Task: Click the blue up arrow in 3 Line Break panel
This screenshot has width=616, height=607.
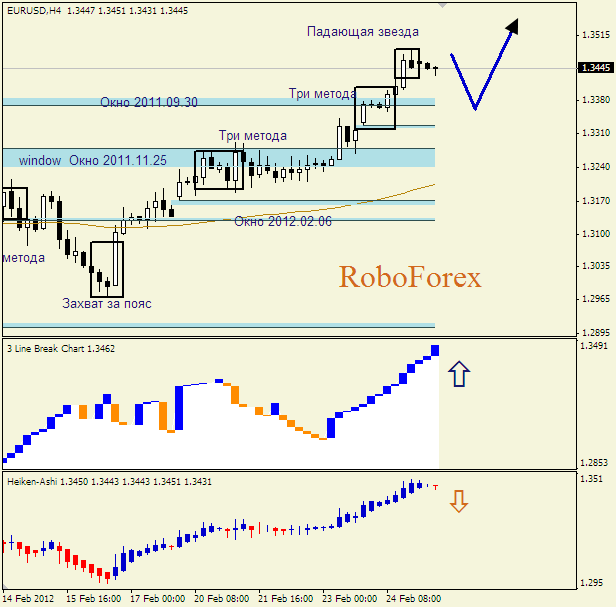Action: [458, 374]
